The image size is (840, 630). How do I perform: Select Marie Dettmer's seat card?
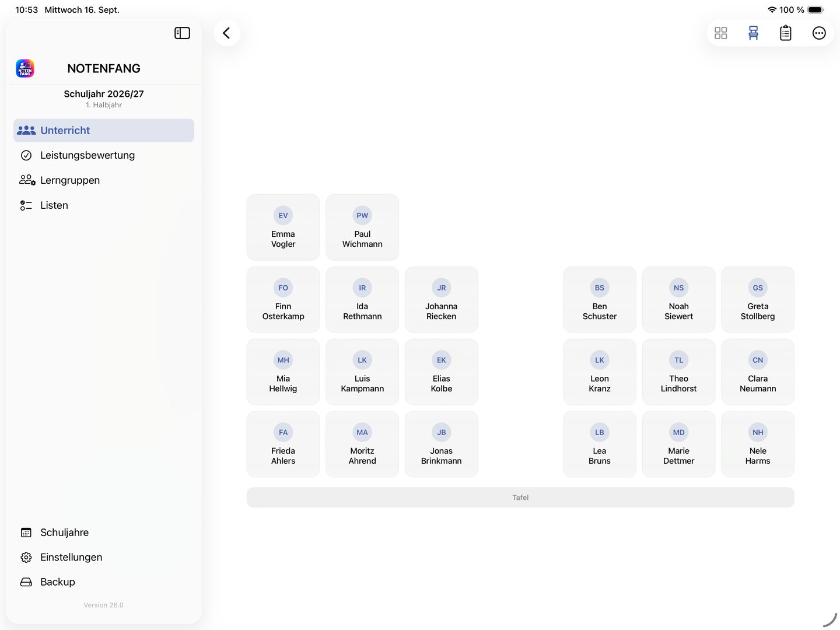tap(679, 444)
